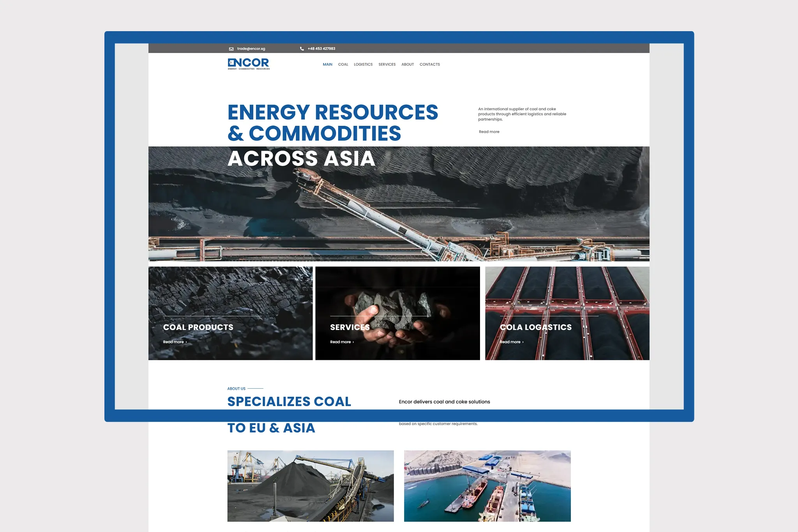Open the SERVICES card heading
Screen dimensions: 798x532
pyautogui.click(x=350, y=328)
